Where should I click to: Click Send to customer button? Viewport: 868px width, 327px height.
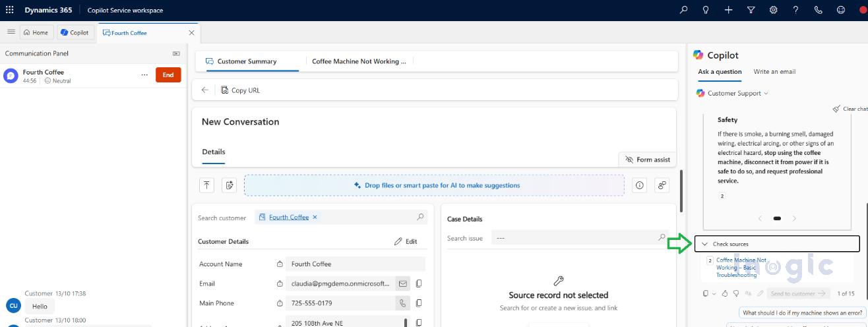coord(798,293)
